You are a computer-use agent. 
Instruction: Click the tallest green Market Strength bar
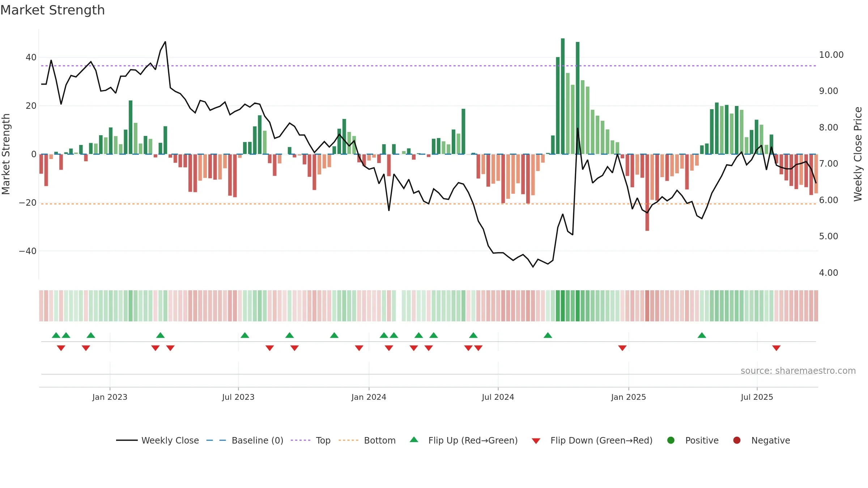pyautogui.click(x=563, y=96)
